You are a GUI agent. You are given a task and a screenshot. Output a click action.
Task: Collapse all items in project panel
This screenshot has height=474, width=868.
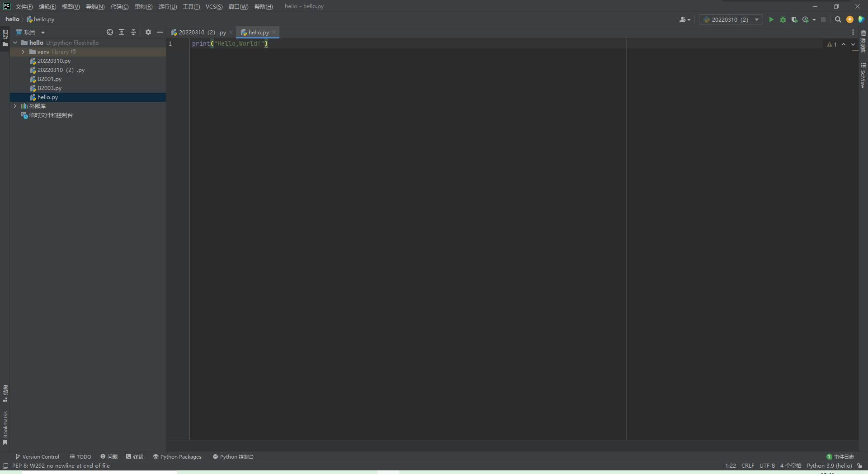tap(133, 32)
